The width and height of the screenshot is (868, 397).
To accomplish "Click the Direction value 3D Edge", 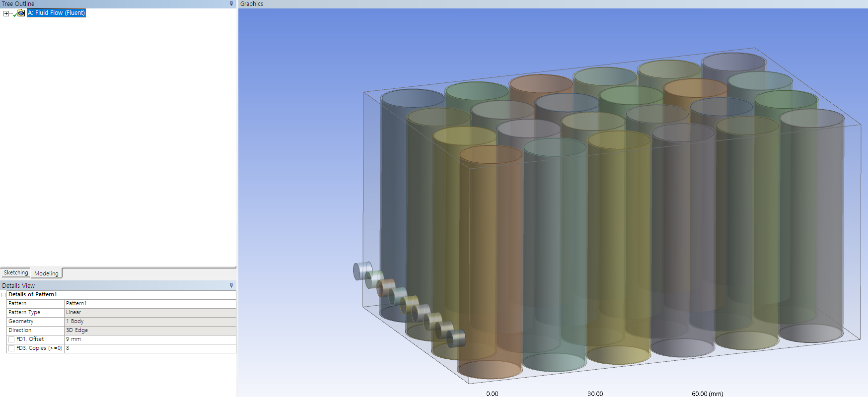I will coord(150,331).
